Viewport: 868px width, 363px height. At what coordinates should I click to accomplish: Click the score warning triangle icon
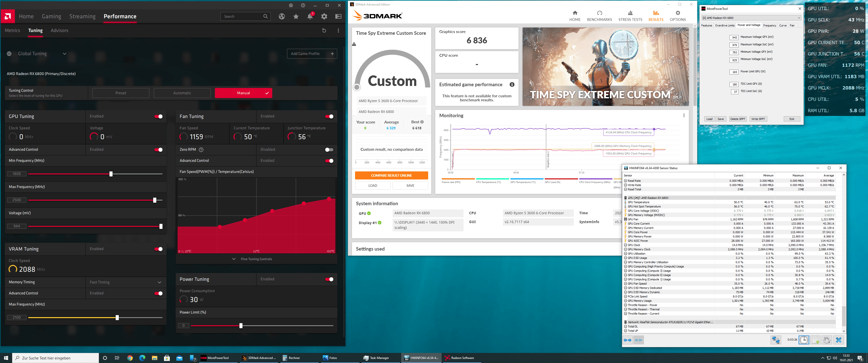(354, 44)
